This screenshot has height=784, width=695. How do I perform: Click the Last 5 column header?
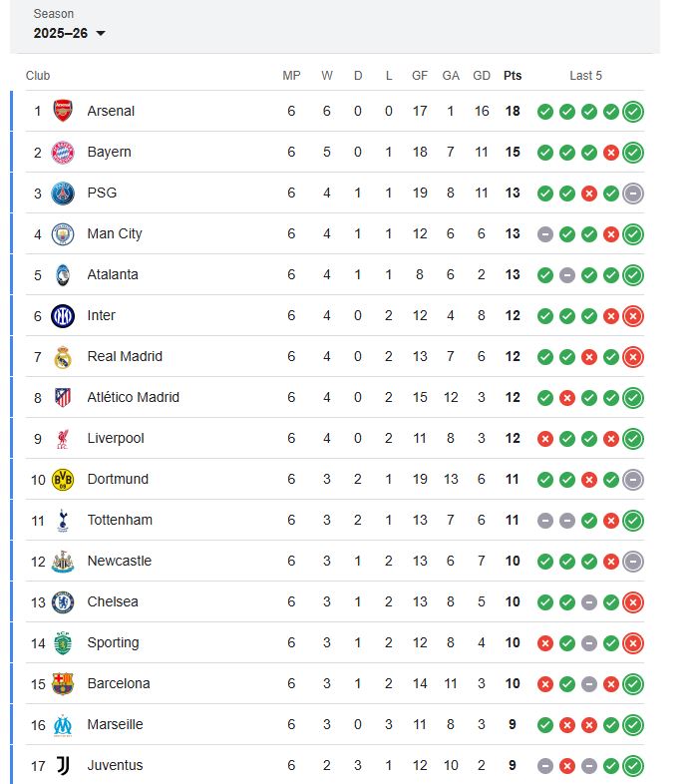tap(585, 76)
